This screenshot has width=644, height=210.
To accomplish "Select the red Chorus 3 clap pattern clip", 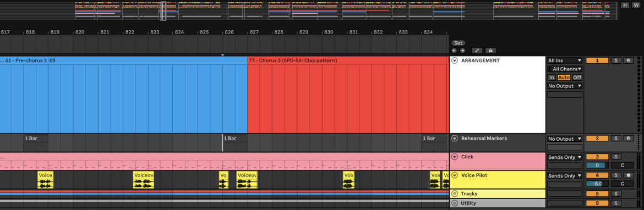I will pyautogui.click(x=347, y=95).
